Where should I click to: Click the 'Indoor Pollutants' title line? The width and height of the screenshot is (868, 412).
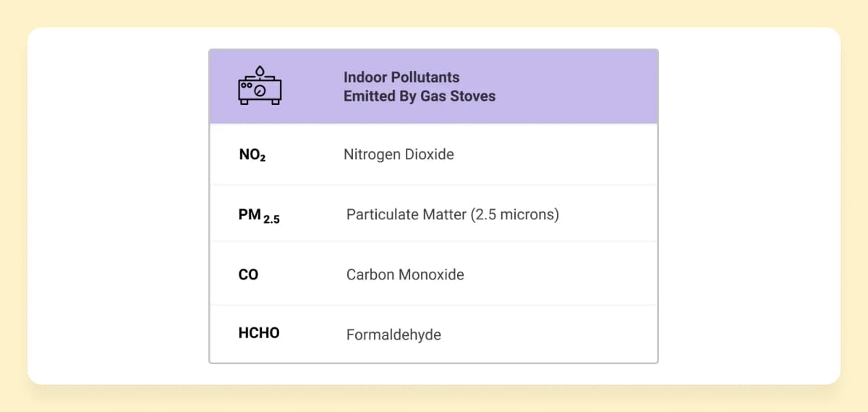point(401,77)
